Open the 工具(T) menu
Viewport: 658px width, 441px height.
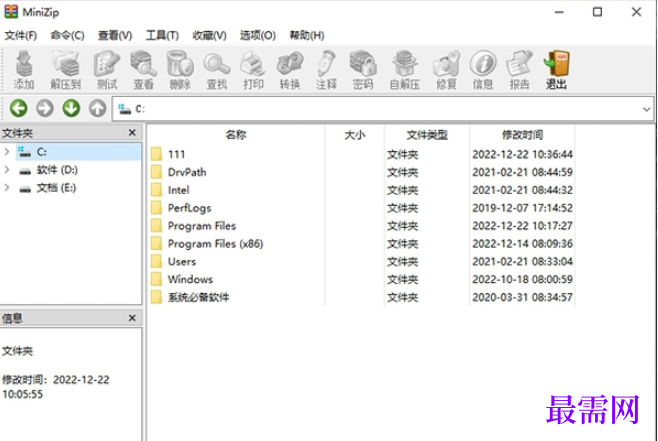coord(162,35)
